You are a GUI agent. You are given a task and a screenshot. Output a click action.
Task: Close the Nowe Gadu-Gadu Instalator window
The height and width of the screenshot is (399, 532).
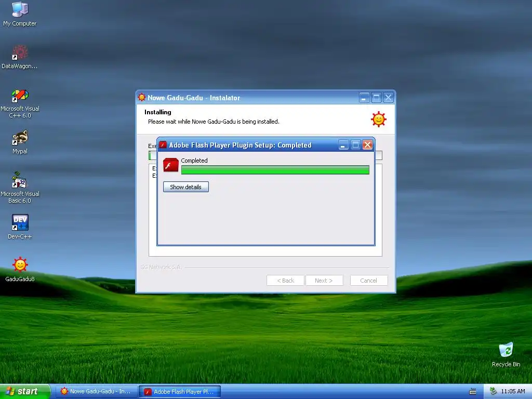(388, 98)
